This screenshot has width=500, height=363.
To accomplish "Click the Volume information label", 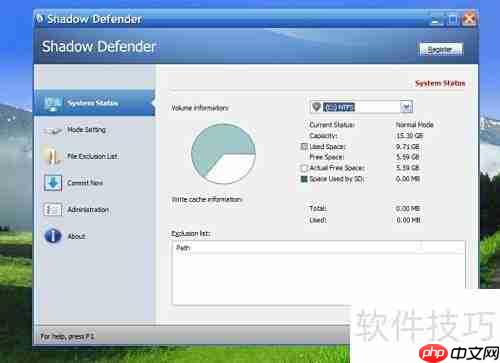I will (200, 108).
